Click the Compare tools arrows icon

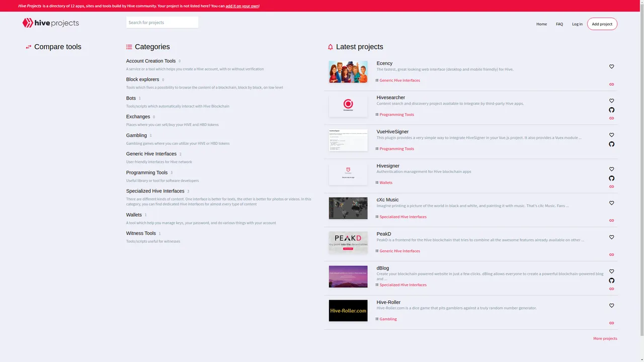click(29, 47)
